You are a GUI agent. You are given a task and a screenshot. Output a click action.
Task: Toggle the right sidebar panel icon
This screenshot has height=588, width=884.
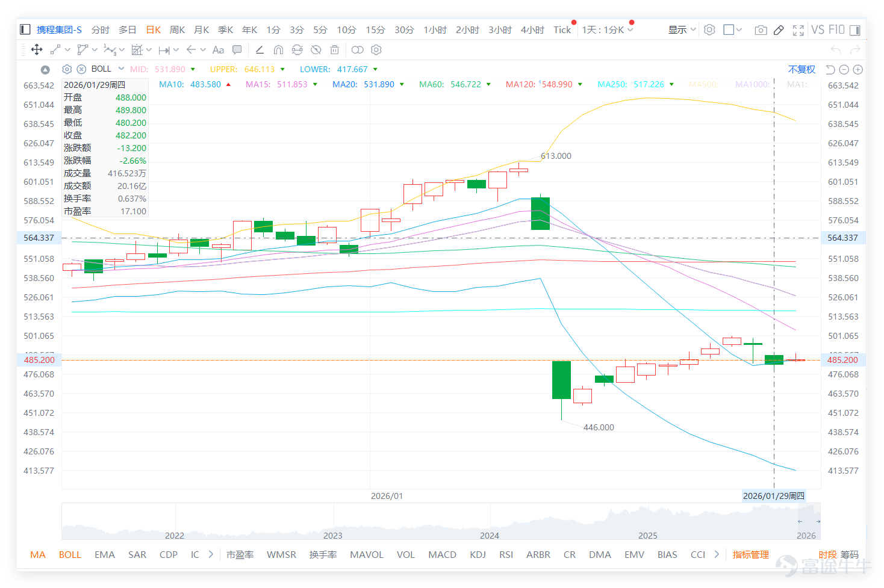855,29
